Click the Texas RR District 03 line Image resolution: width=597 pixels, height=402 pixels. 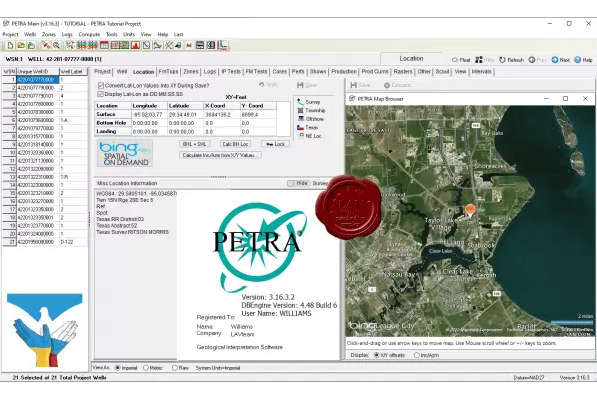pos(120,219)
